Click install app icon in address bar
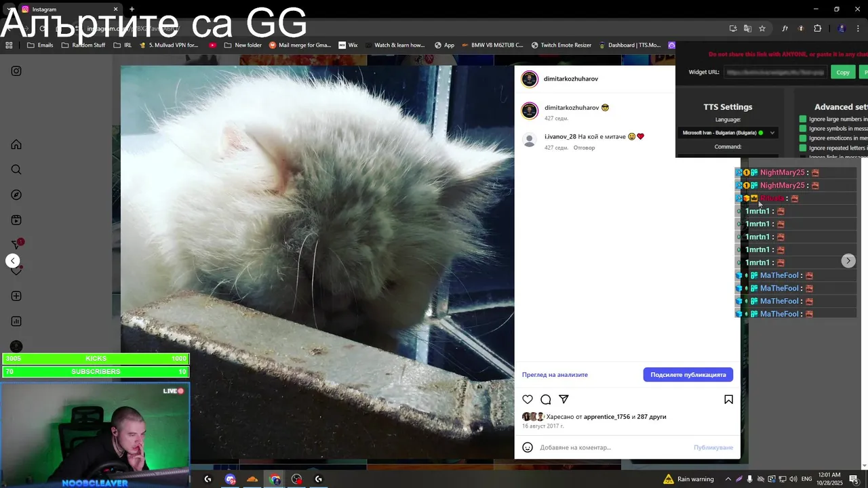Image resolution: width=868 pixels, height=488 pixels. pos(733,28)
